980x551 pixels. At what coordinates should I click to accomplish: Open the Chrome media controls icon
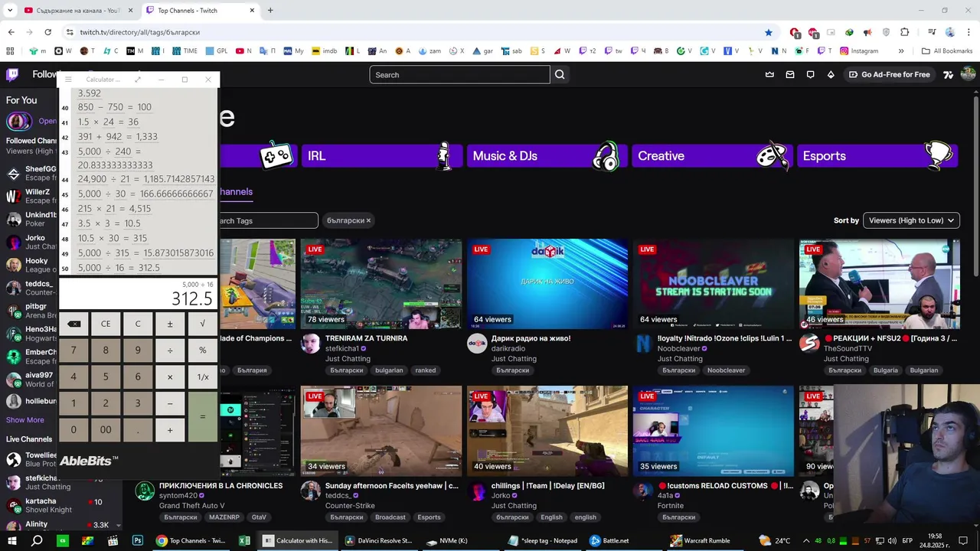(932, 32)
